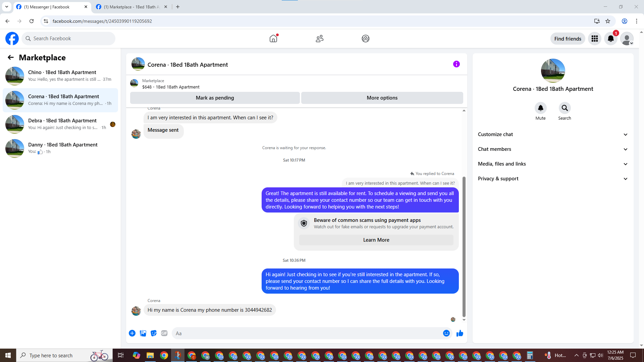The width and height of the screenshot is (644, 362).
Task: Switch to Marketplace 1Bed 1Bath browser tab
Action: 131,7
